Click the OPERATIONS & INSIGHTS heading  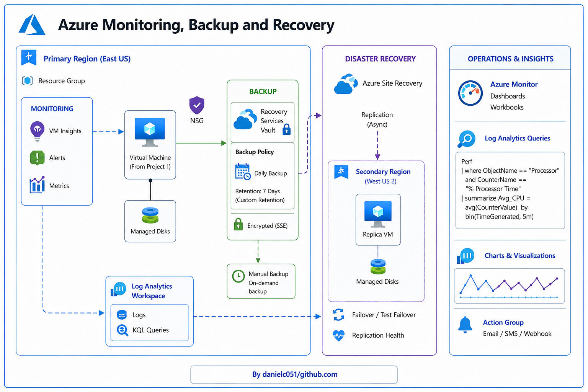[x=510, y=59]
